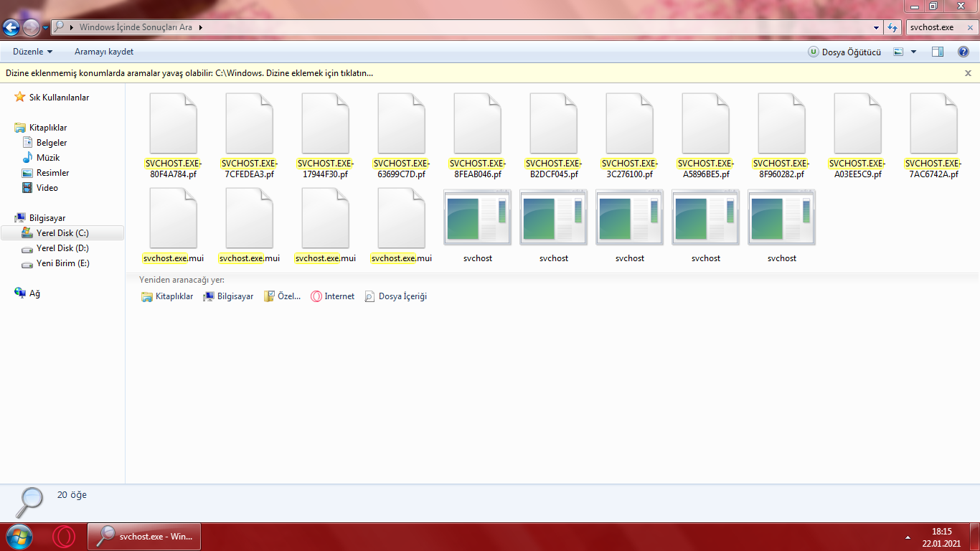Select the SVCHOST.EXE-A5896BE5.pf file icon
Viewport: 980px width, 551px height.
click(705, 123)
